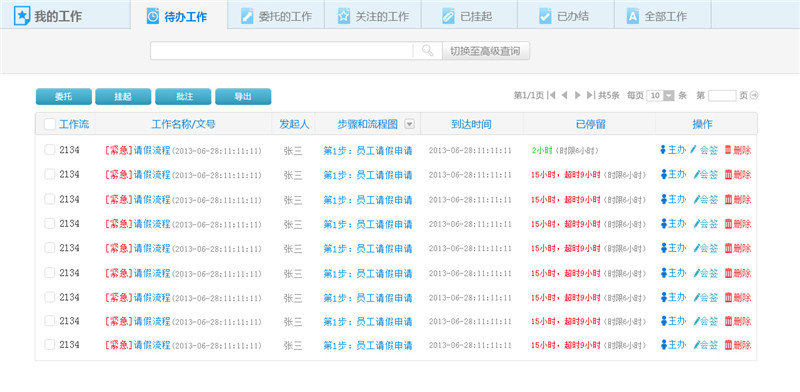
Task: Click 会签 pencil icon in the 2小时 row
Action: coord(693,150)
